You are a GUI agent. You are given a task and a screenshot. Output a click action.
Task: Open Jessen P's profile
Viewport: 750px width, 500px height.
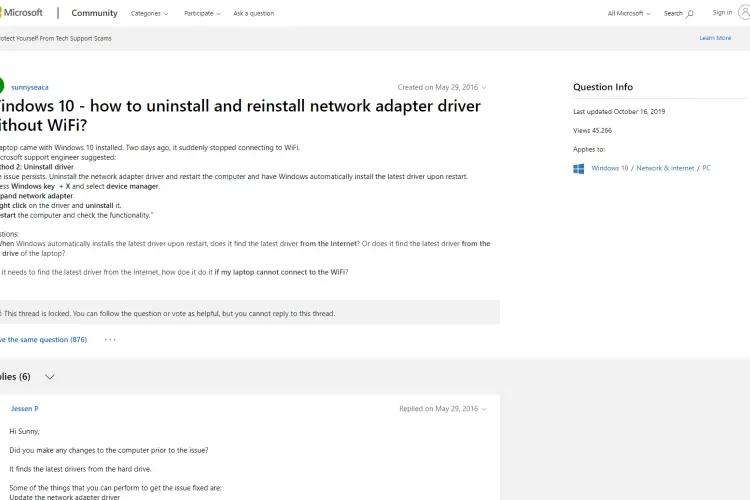24,409
